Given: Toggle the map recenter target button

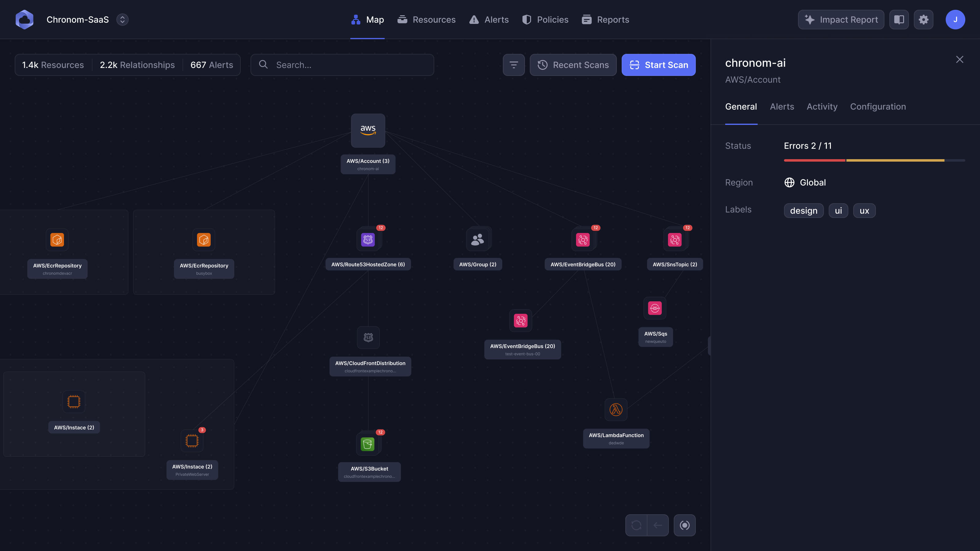Looking at the screenshot, I should pos(684,525).
